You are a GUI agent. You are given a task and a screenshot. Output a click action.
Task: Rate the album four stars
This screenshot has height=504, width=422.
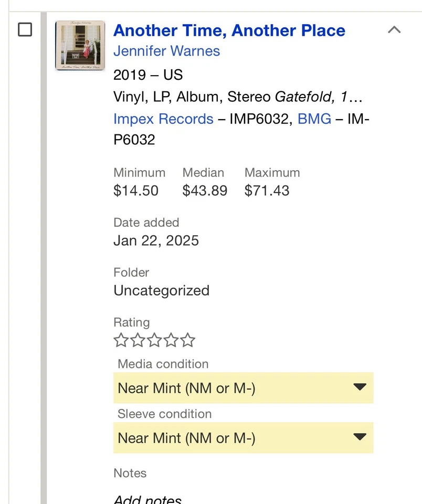pyautogui.click(x=171, y=340)
